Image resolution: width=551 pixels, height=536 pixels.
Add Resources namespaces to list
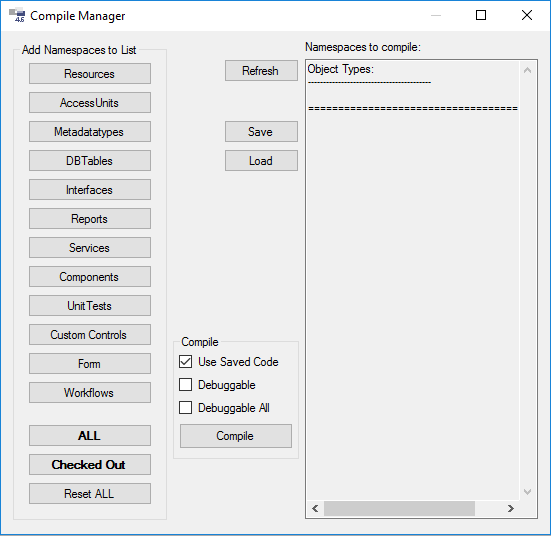(90, 73)
